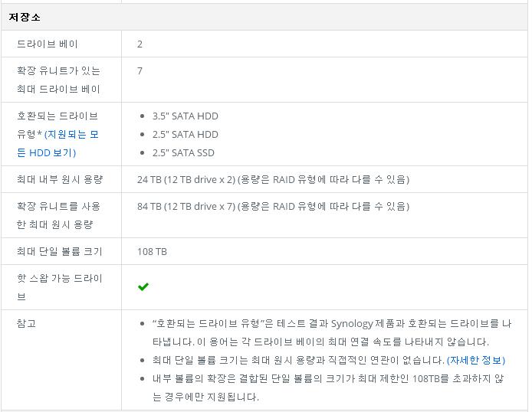The width and height of the screenshot is (532, 412).
Task: Click the note about 108TB volume limit
Action: (x=328, y=387)
